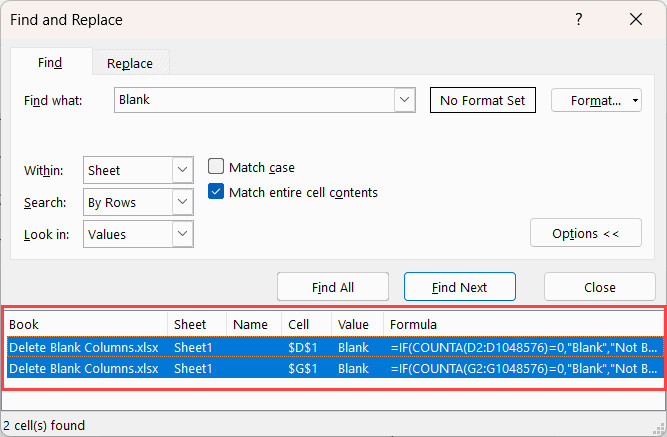Expand the Find what history dropdown

click(404, 100)
